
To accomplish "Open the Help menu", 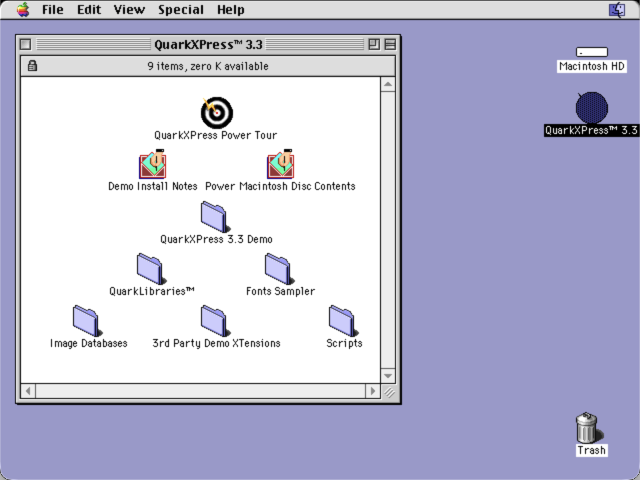I will pyautogui.click(x=231, y=9).
